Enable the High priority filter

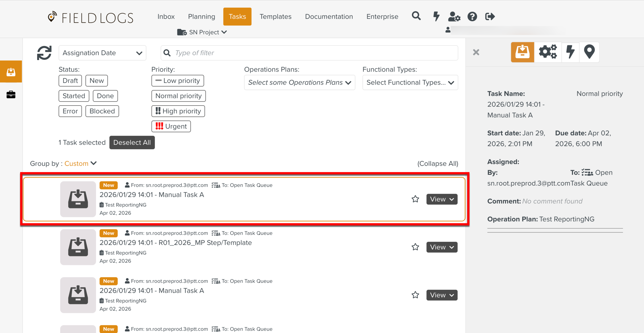click(x=178, y=111)
